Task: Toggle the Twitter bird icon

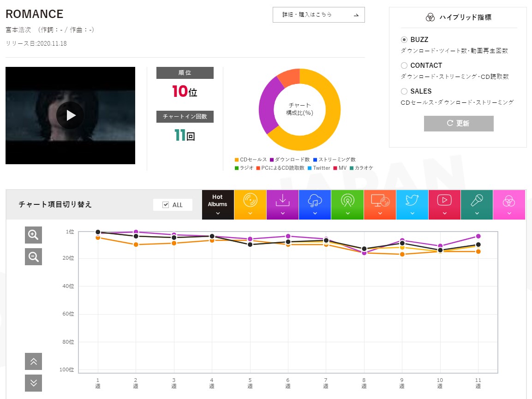Action: (412, 205)
